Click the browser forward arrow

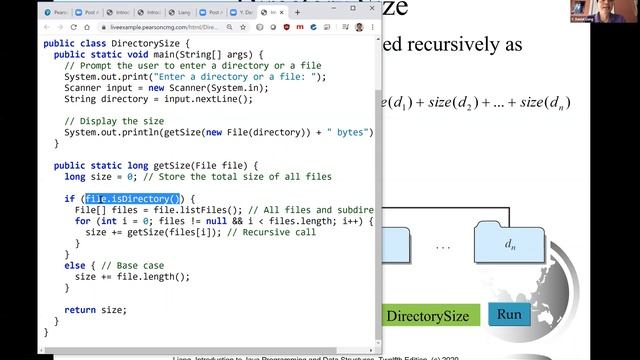tap(60, 27)
